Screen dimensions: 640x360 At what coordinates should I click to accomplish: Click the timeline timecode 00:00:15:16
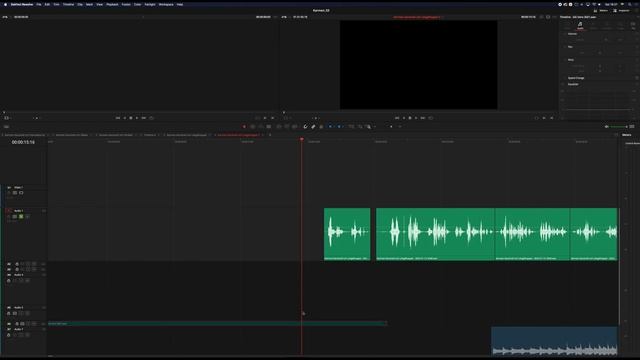coord(23,142)
